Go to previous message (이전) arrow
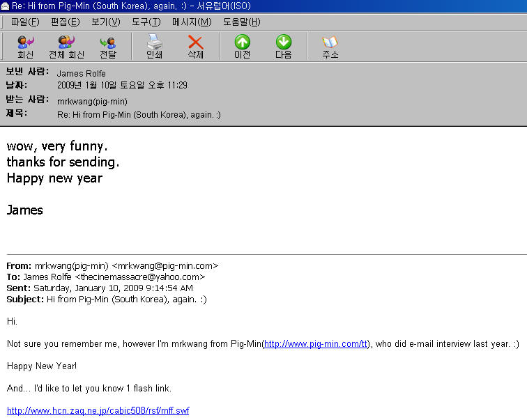527x420 pixels. coord(242,47)
